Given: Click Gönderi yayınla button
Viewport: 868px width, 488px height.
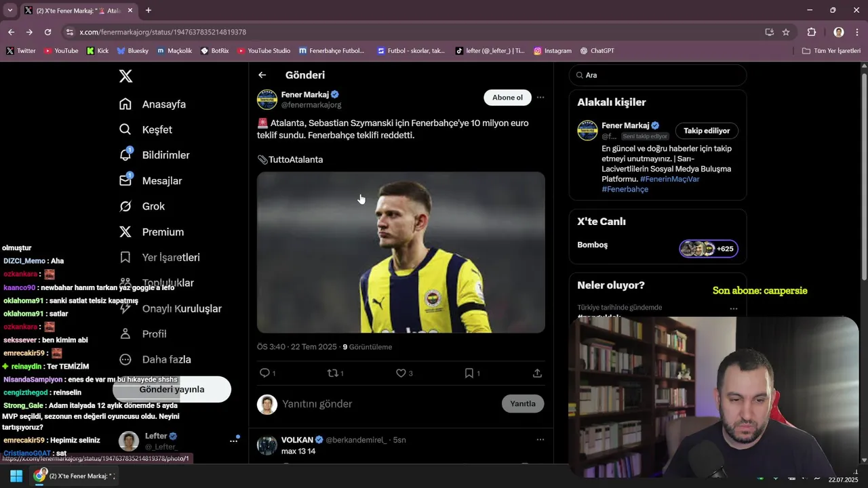Looking at the screenshot, I should 172,389.
